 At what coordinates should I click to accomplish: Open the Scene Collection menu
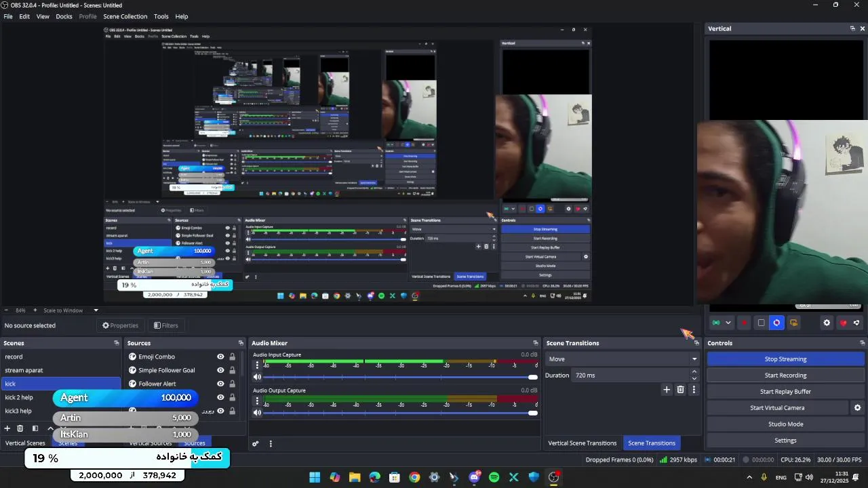coord(125,16)
